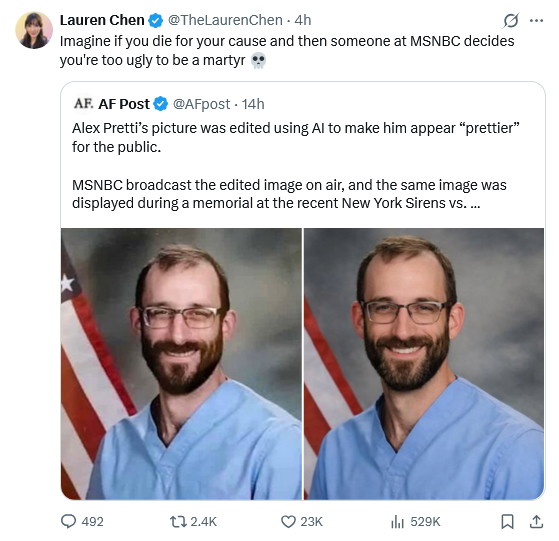The height and width of the screenshot is (541, 559).
Task: Click the Lauren Chen display name
Action: point(102,20)
